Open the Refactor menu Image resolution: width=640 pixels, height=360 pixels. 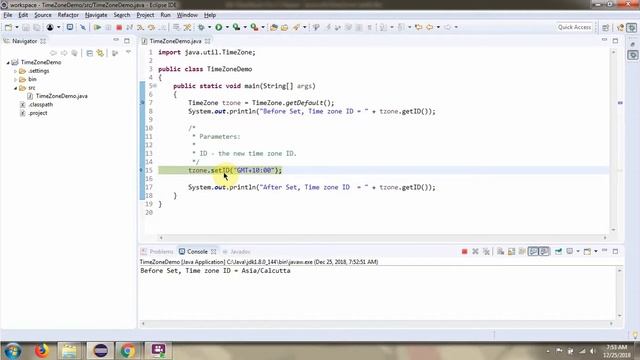(68, 15)
